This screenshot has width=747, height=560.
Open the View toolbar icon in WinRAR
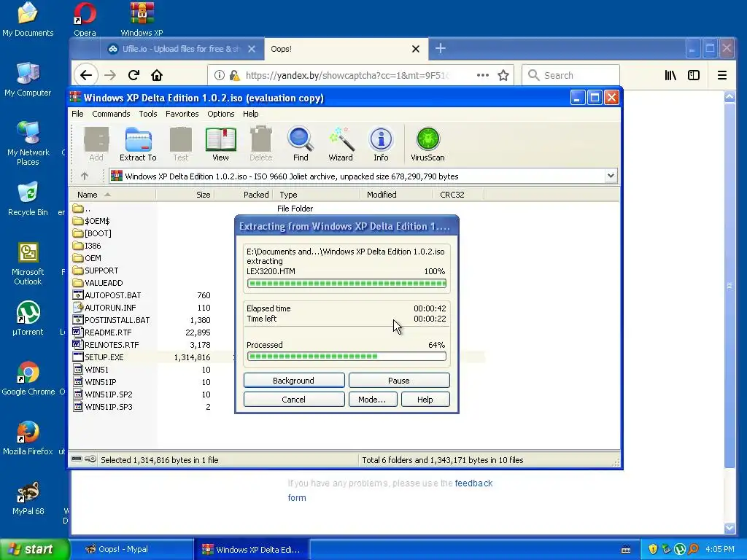point(220,144)
